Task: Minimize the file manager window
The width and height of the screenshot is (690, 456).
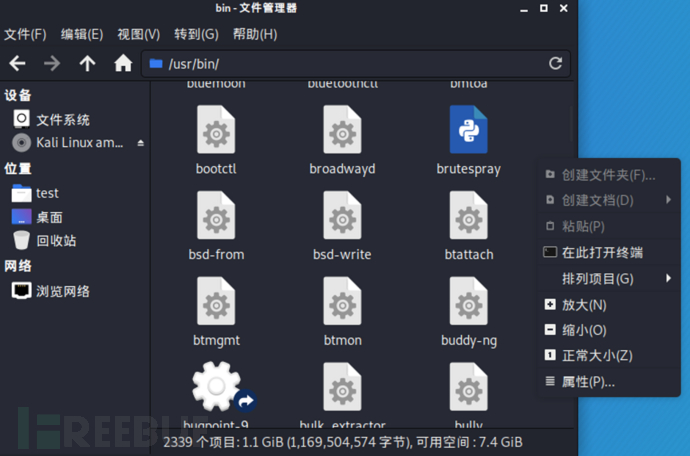Action: [524, 9]
